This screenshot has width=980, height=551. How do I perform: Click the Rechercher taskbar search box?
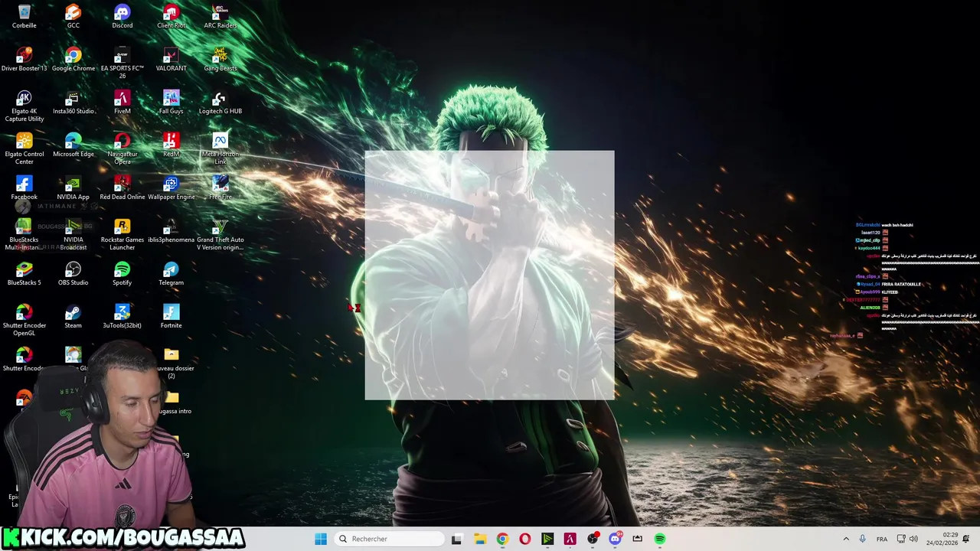pyautogui.click(x=390, y=539)
